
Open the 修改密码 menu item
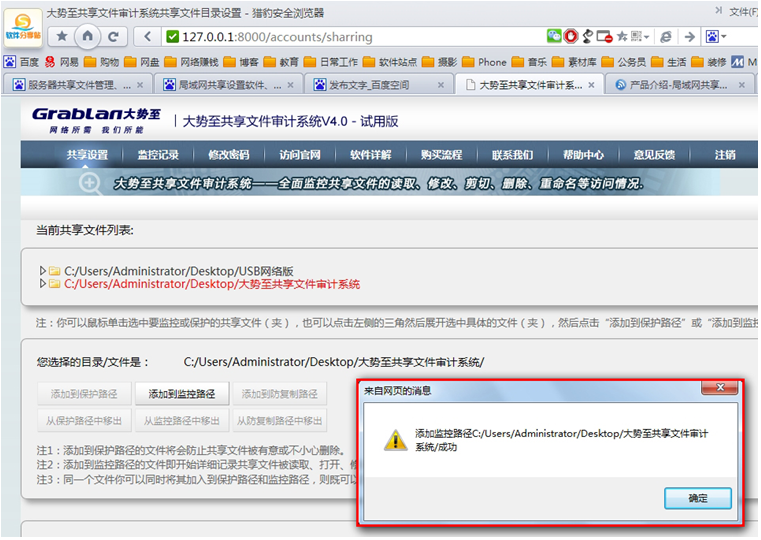tap(228, 155)
